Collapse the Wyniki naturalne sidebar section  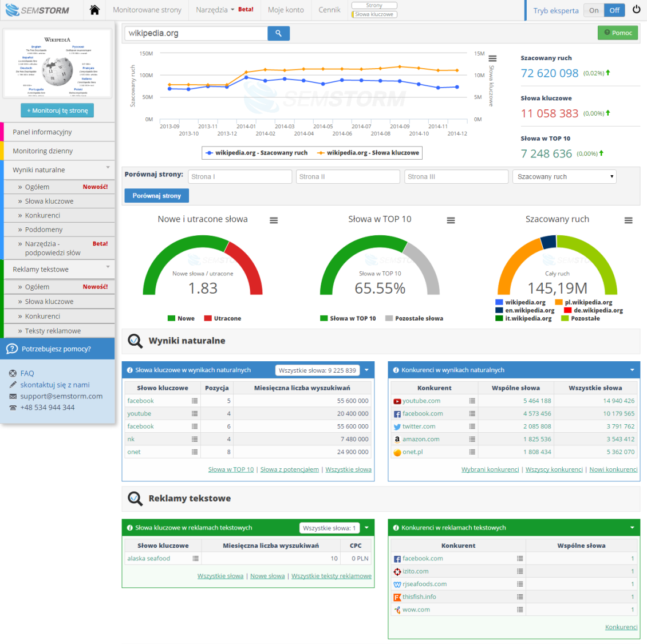point(108,168)
